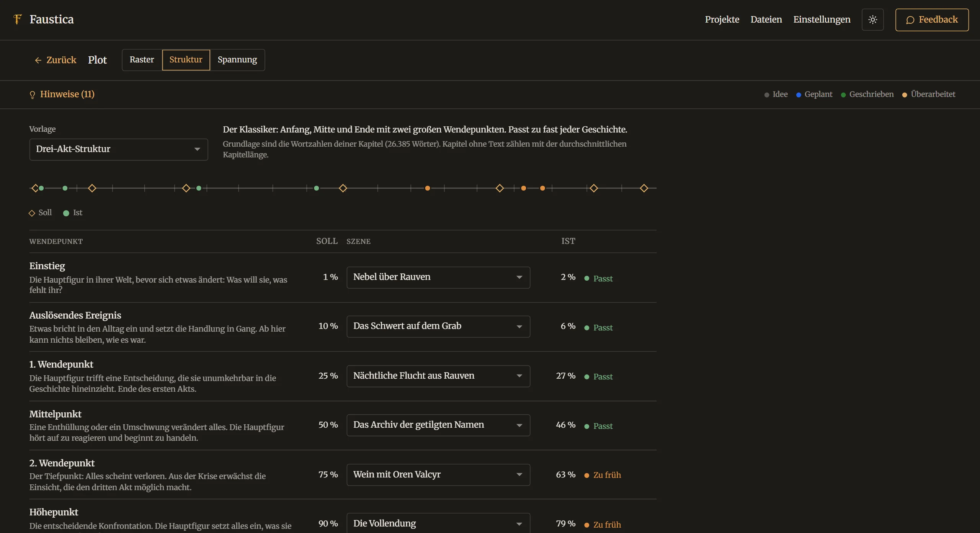Expand the Wein mit Oren Valcyr dropdown
Screen dimensions: 980x533
coord(438,475)
